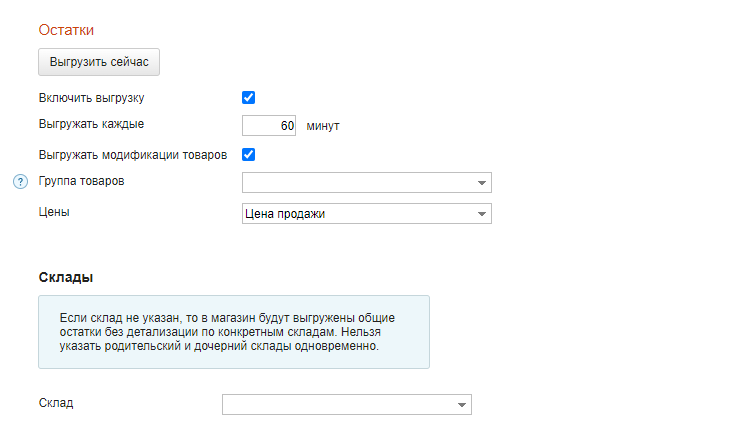740x440 pixels.
Task: Select the Остатки section heading
Action: 66,30
